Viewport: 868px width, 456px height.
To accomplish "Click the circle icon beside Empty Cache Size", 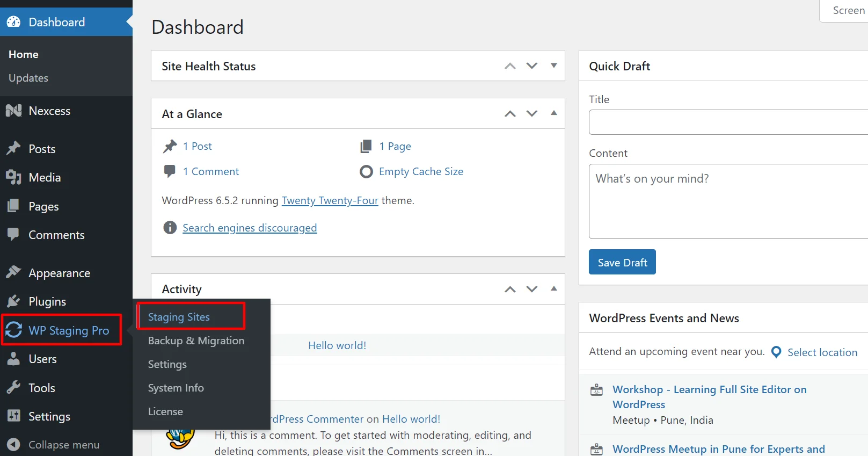I will 366,171.
